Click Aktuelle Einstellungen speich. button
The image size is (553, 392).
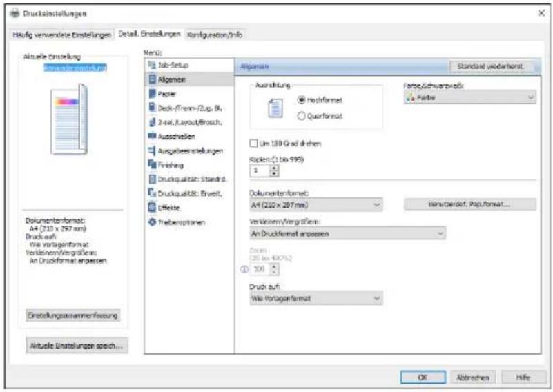pos(77,346)
